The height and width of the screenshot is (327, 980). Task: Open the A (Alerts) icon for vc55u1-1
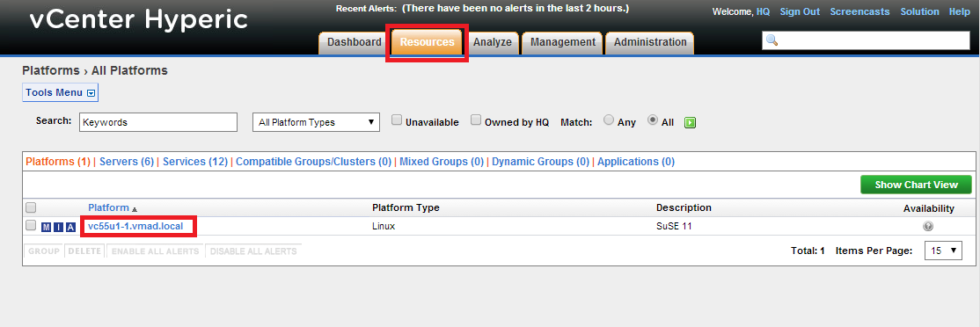[x=71, y=227]
